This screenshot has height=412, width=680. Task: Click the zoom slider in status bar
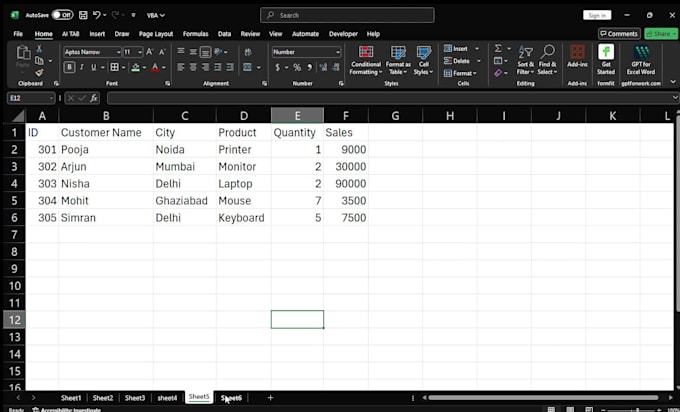click(631, 410)
